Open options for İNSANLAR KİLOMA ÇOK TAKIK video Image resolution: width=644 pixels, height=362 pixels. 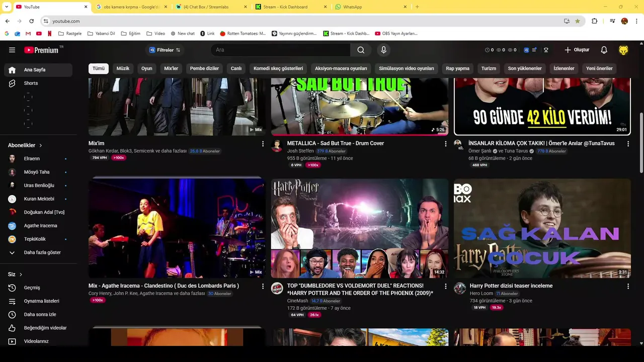tap(628, 144)
